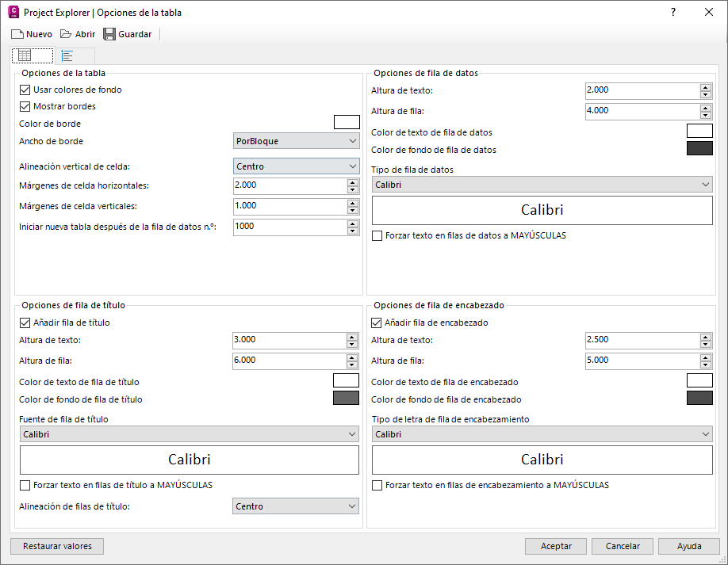Disable Usar colores de fondo checkbox
Viewport: 728px width, 565px height.
[x=25, y=90]
